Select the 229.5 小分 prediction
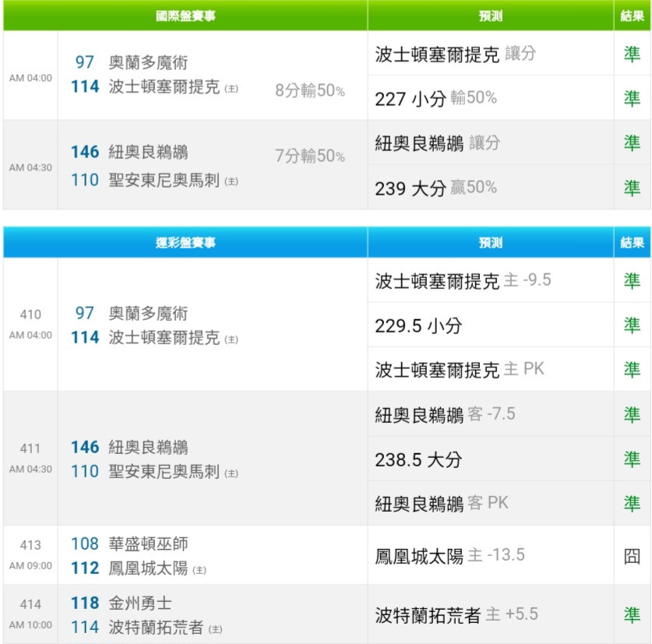 (x=418, y=326)
